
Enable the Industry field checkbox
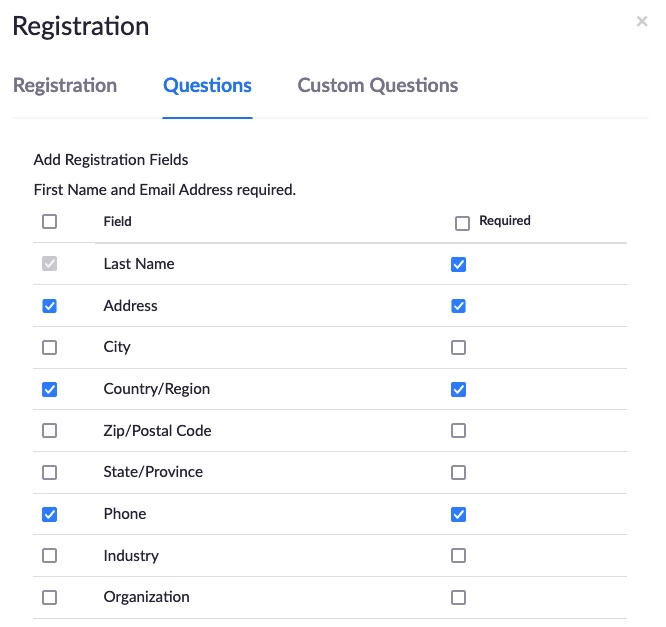point(50,556)
